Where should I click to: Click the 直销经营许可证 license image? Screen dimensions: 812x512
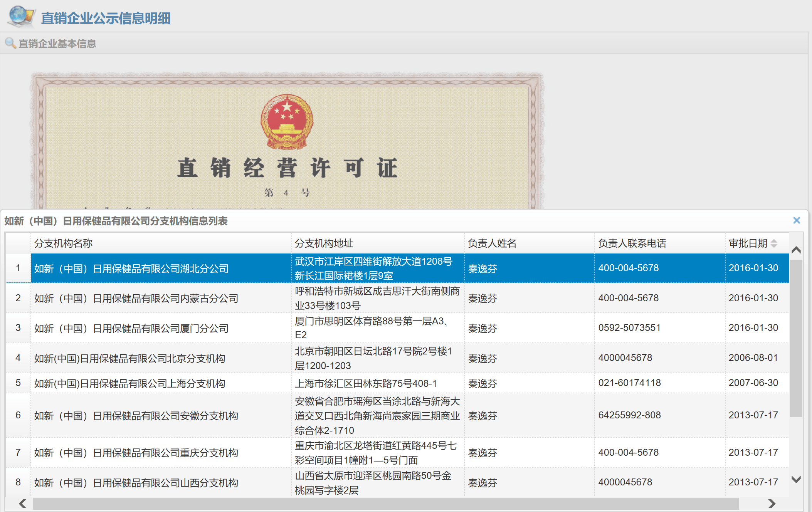[x=287, y=141]
